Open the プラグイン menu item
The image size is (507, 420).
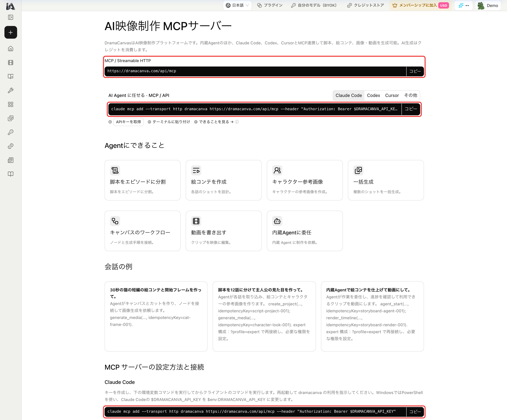coord(270,5)
